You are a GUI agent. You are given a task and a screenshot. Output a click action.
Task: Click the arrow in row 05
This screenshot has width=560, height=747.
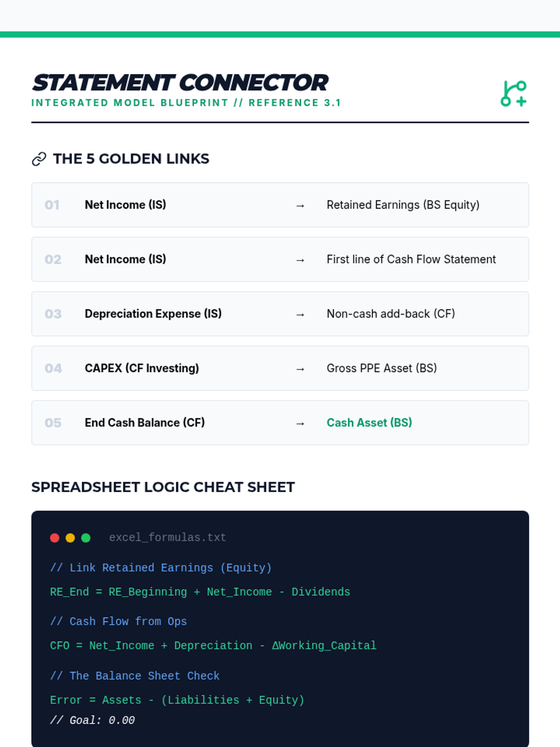pos(300,423)
